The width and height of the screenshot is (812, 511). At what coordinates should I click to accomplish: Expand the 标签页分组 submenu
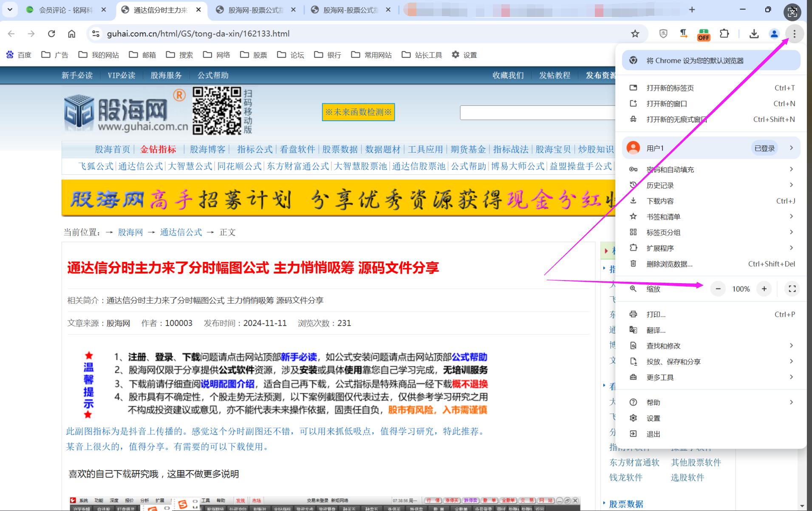[x=712, y=233]
